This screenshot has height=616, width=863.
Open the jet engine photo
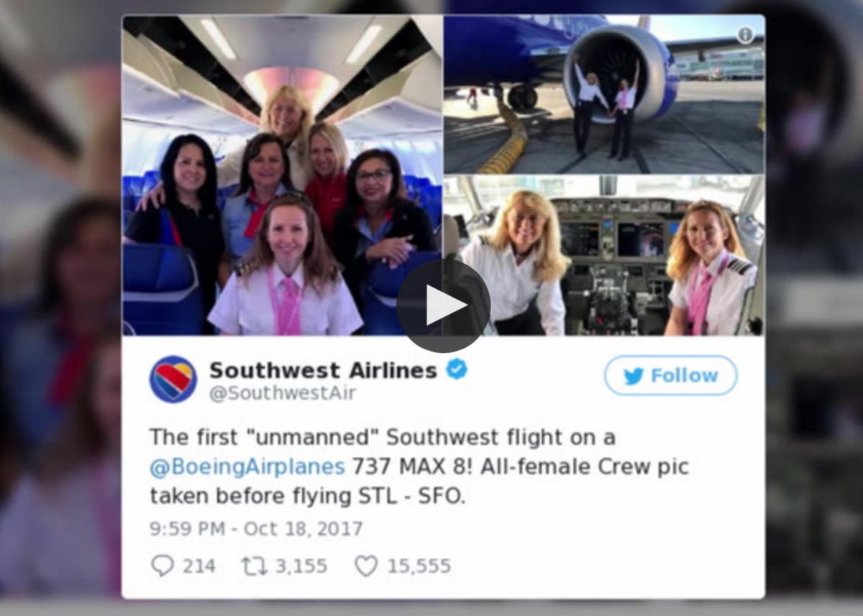(604, 94)
